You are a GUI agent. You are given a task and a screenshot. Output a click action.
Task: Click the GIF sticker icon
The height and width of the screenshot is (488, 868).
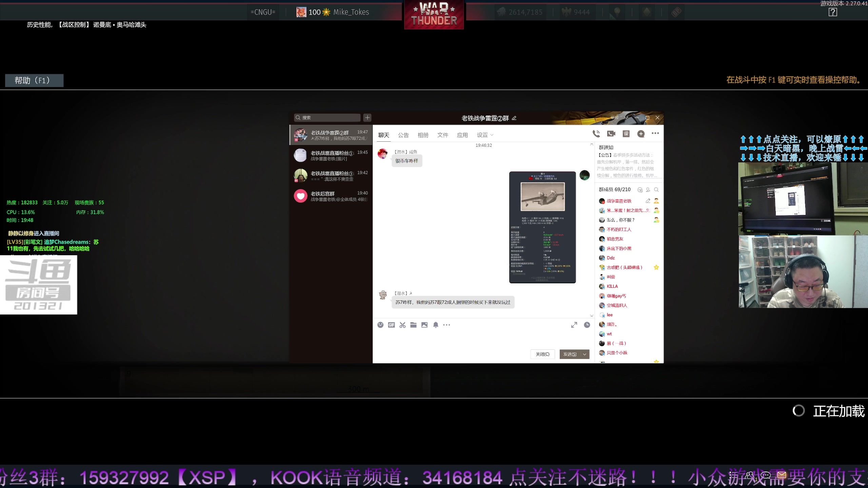(x=391, y=325)
